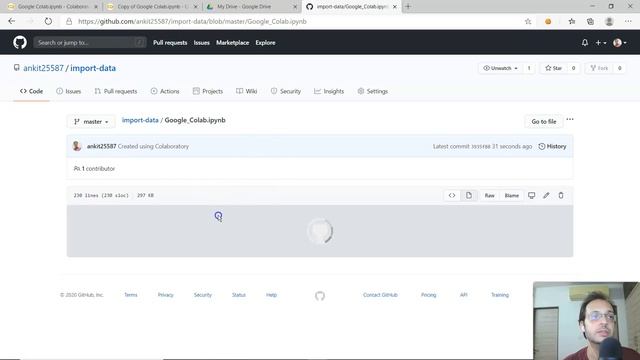
Task: Star the repository
Action: (553, 68)
